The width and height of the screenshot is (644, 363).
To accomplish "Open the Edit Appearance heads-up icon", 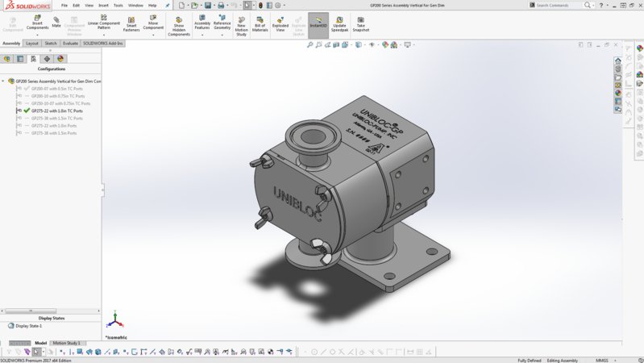I will (x=384, y=45).
